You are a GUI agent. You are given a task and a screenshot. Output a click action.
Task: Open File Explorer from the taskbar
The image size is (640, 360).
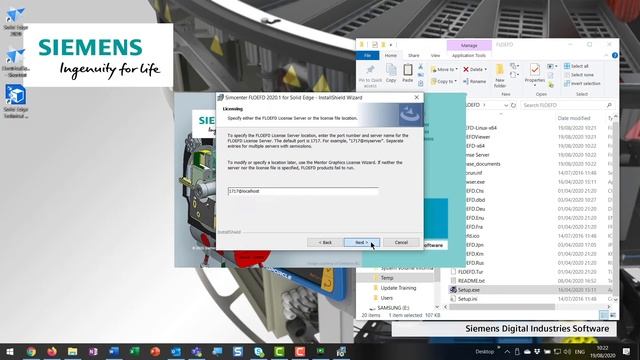[73, 351]
